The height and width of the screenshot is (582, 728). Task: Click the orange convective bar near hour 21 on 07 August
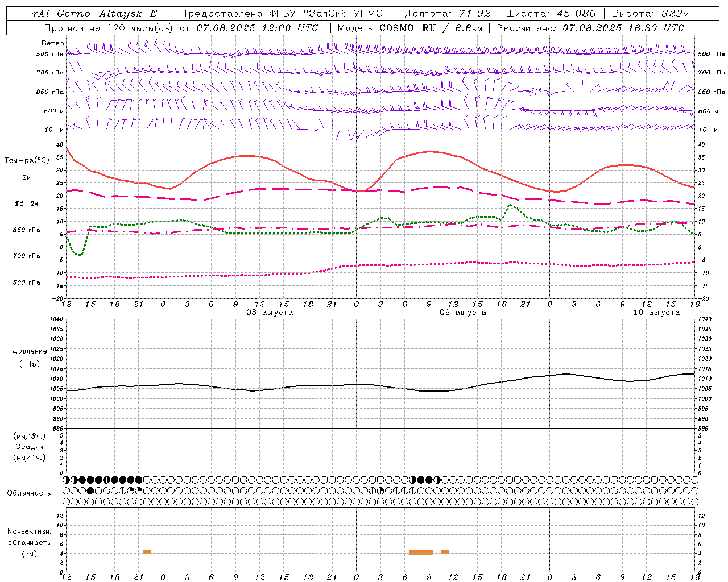[147, 551]
